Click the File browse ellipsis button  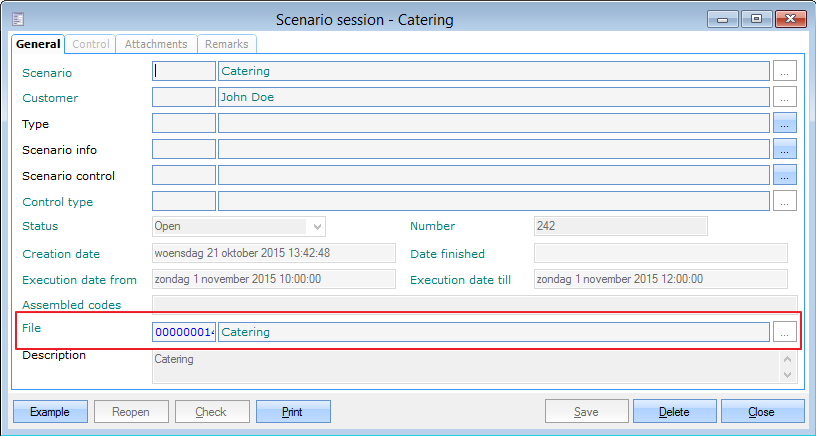785,331
